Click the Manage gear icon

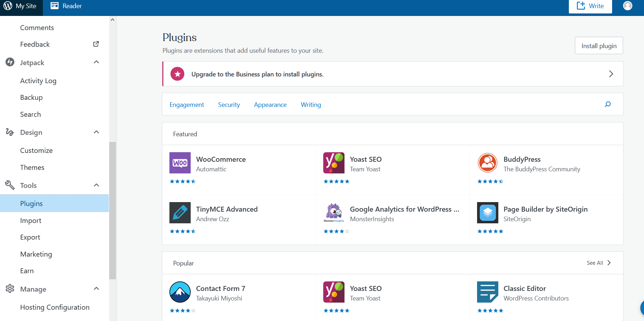point(10,288)
